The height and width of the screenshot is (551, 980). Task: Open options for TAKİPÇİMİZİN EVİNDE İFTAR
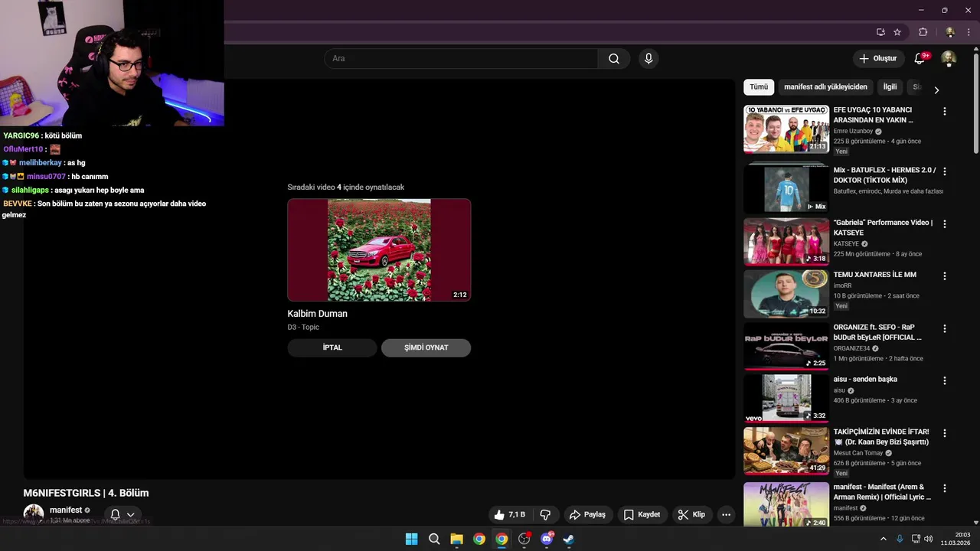pyautogui.click(x=944, y=433)
